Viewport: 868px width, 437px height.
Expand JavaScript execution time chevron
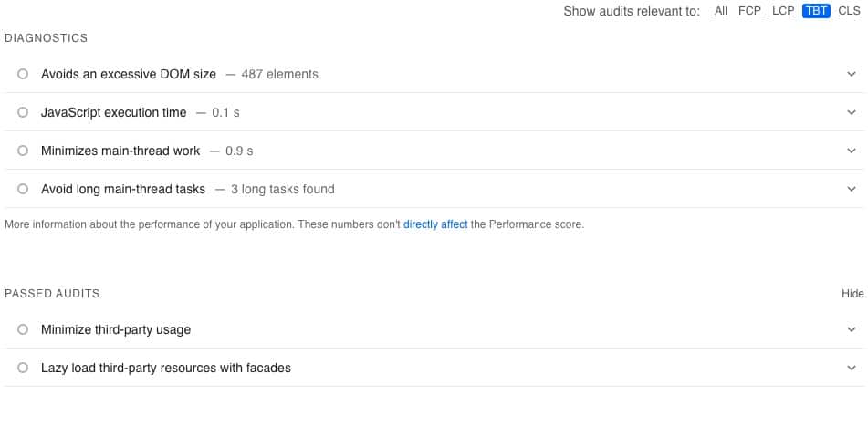(852, 112)
